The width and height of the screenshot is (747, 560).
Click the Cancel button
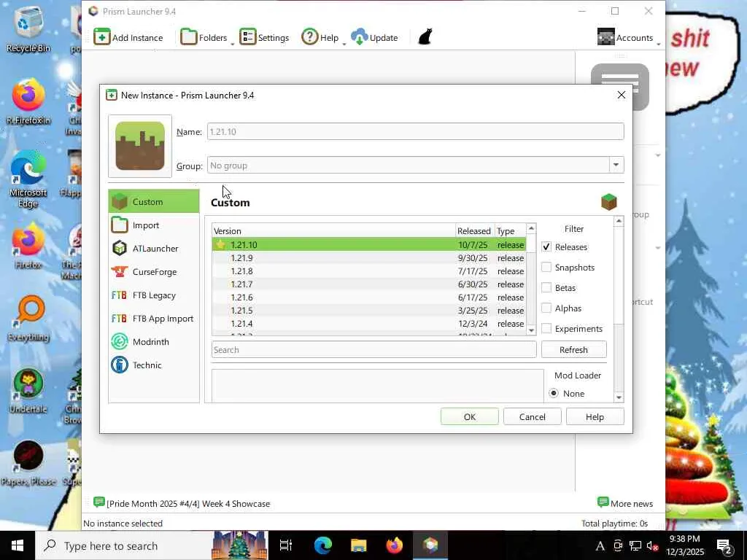(532, 416)
